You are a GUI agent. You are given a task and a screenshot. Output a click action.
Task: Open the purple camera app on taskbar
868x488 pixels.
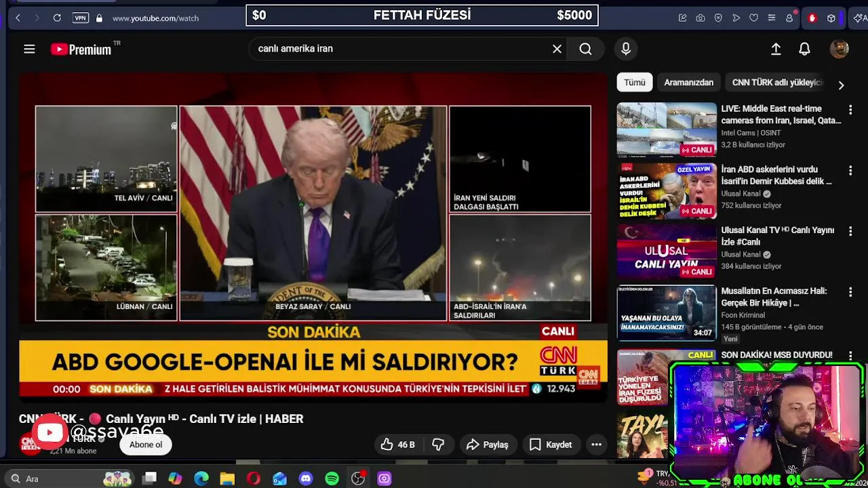click(x=384, y=479)
